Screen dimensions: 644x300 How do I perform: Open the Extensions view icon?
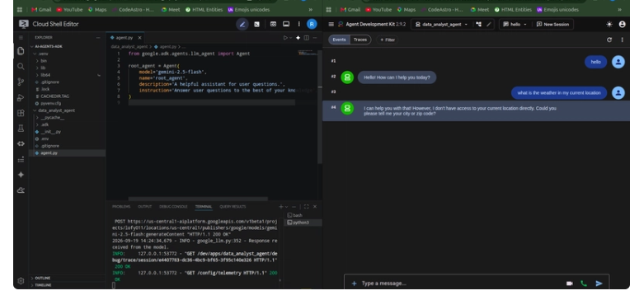click(x=21, y=113)
